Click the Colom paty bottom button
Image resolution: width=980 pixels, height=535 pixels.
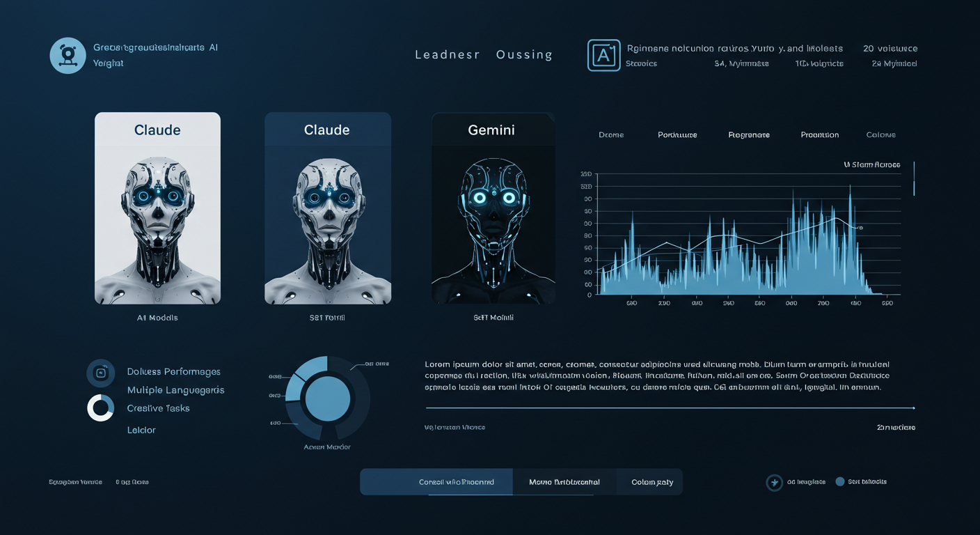pos(650,482)
